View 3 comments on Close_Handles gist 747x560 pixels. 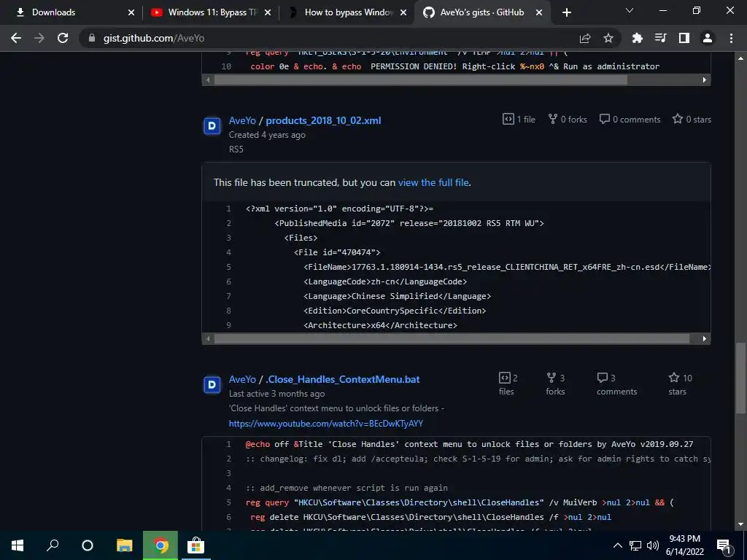(x=616, y=384)
